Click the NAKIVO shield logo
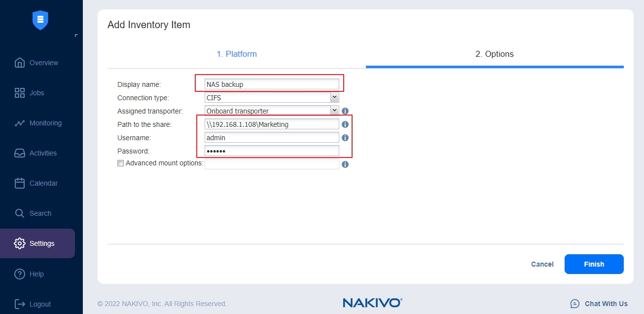 (40, 20)
